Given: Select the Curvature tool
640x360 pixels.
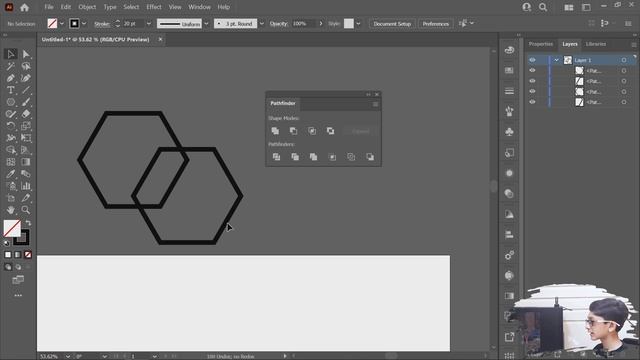Looking at the screenshot, I should (26, 78).
